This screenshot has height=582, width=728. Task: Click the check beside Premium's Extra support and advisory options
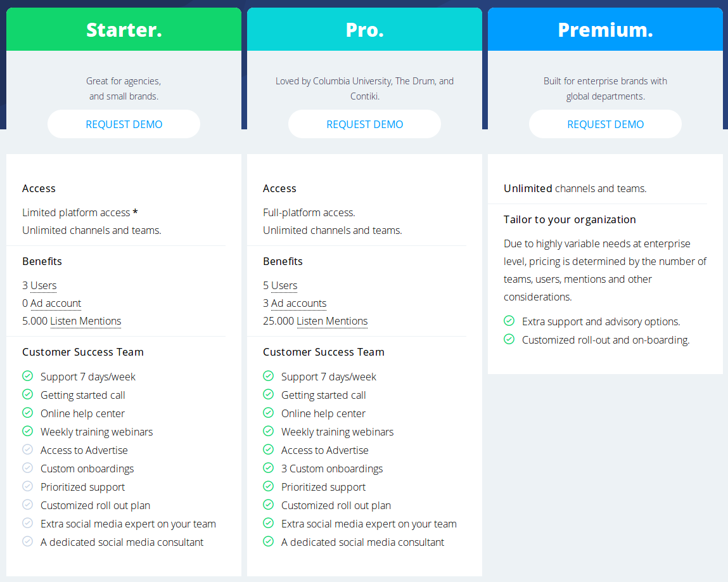pos(509,321)
